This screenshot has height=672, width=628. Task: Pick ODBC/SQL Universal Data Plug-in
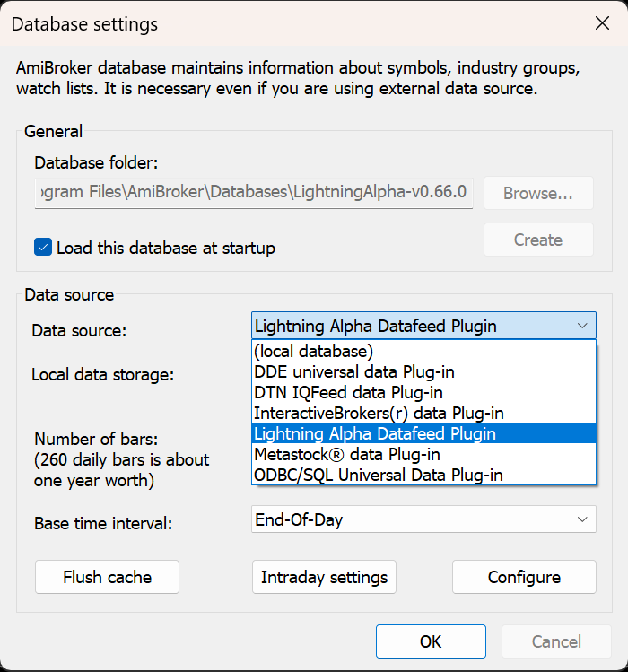(423, 475)
